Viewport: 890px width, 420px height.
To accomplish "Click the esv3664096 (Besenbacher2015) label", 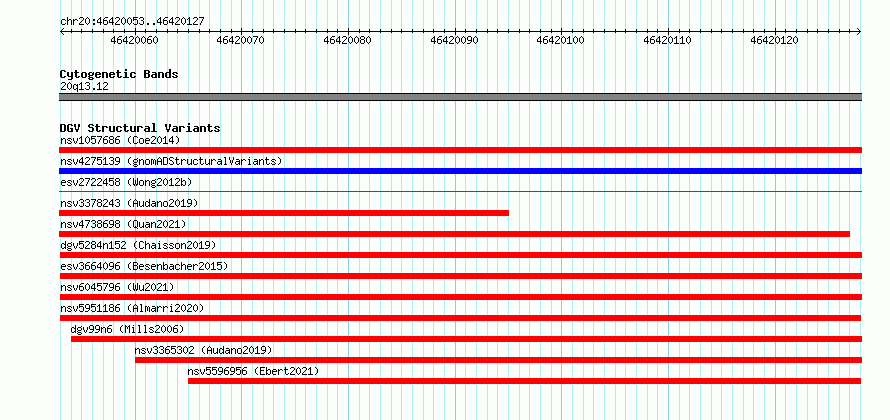I will click(x=144, y=266).
